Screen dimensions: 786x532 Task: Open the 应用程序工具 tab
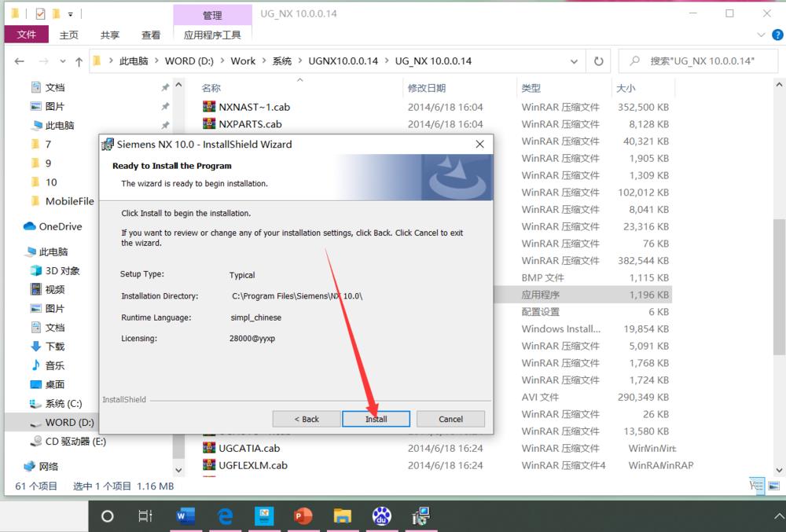[212, 35]
